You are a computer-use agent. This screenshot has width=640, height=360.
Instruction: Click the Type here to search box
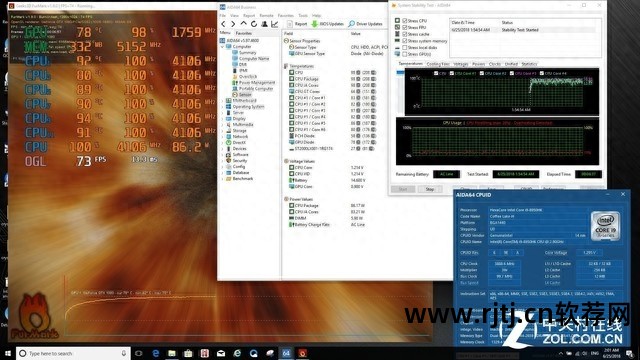click(x=73, y=353)
